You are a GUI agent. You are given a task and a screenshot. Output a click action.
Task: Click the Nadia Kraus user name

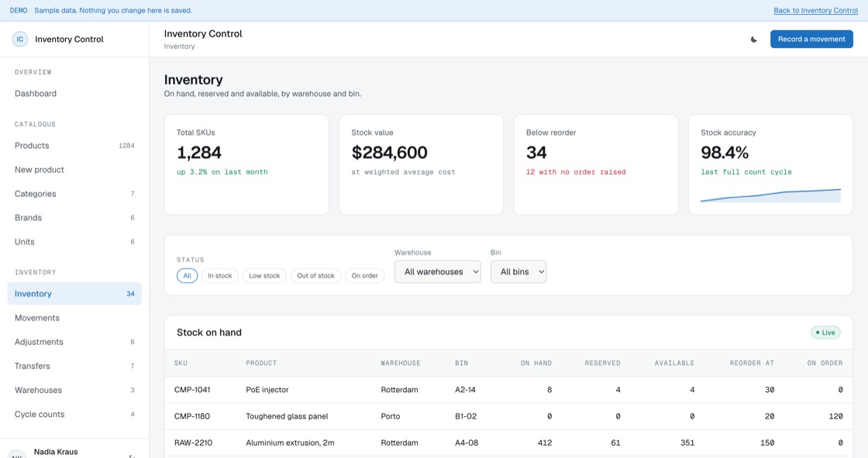coord(56,452)
